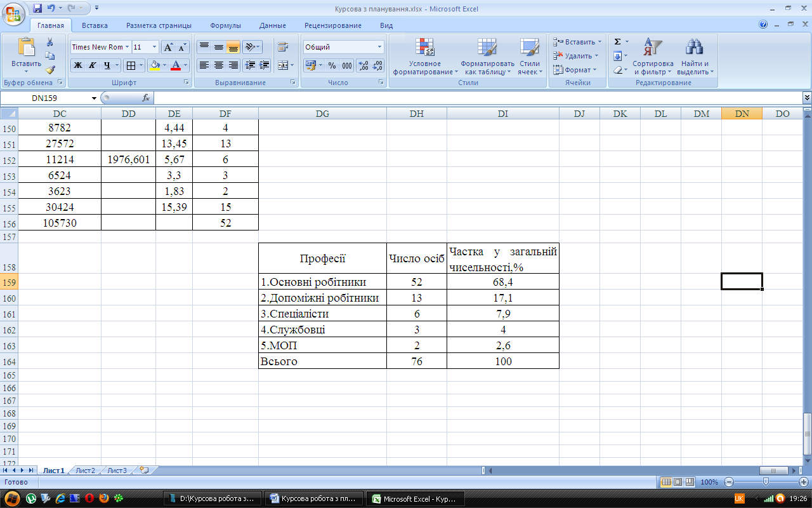Switch to the Формулы tab
This screenshot has height=508, width=812.
(225, 25)
